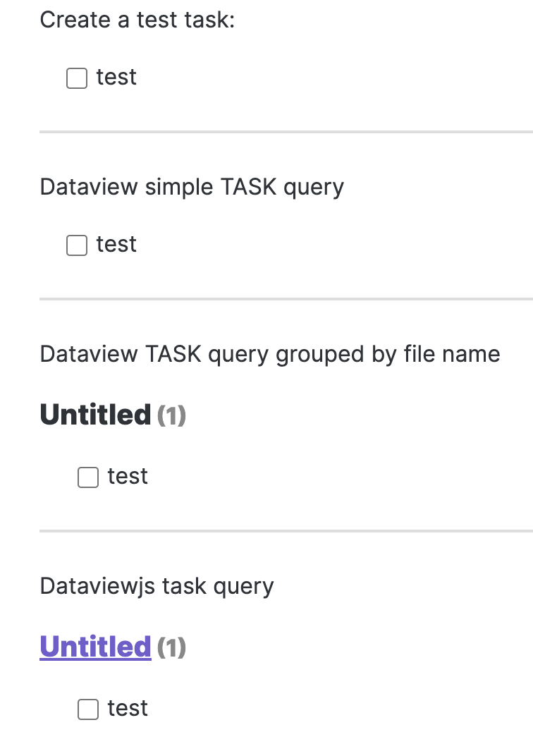533x756 pixels.
Task: Click the '(1)' count next to bold Untitled
Action: (x=171, y=415)
